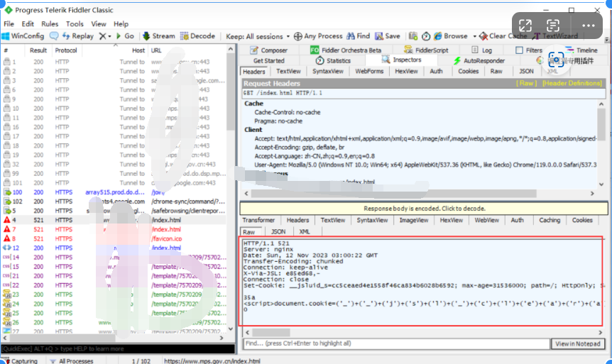Click the Go resume button
This screenshot has width=612, height=364.
coord(125,36)
